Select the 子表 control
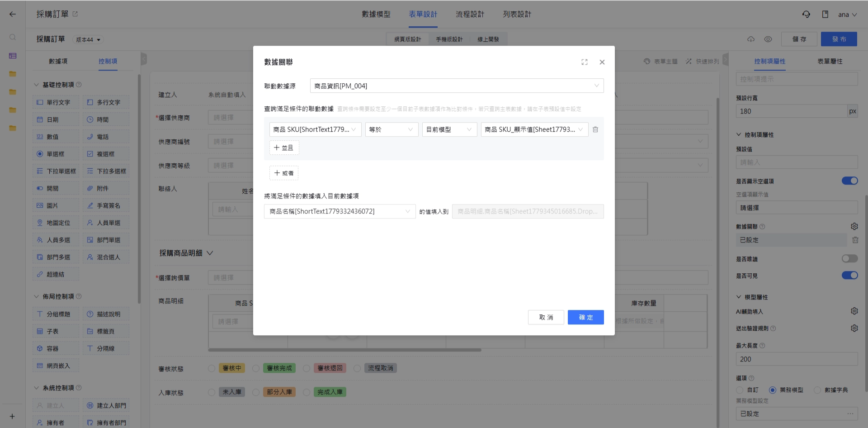 pos(56,331)
